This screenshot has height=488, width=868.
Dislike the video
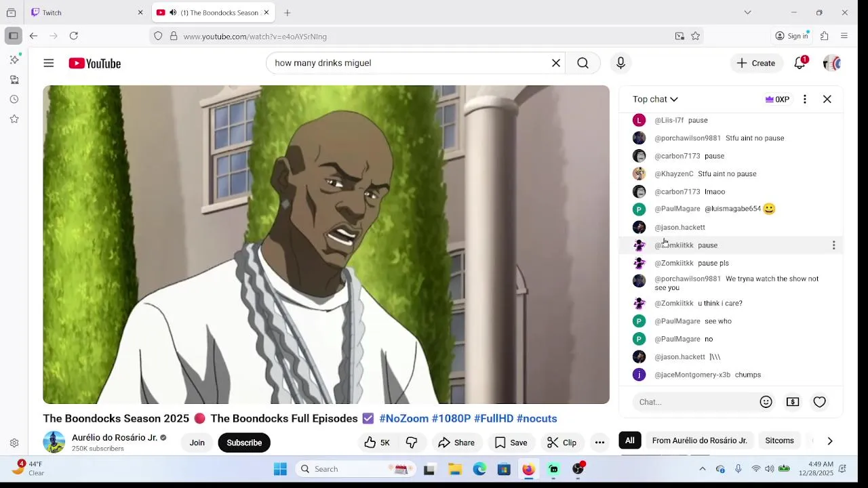[412, 443]
